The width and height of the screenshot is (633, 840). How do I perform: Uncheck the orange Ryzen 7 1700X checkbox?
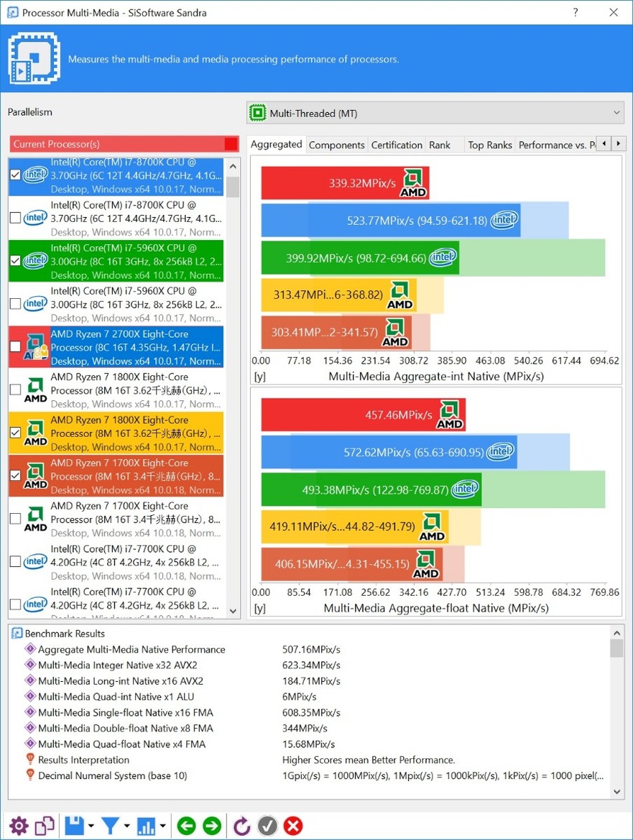[16, 475]
